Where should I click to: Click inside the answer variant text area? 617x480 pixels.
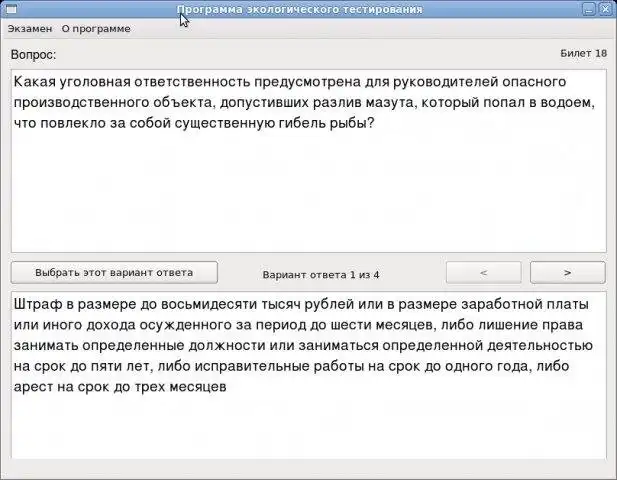(x=308, y=375)
